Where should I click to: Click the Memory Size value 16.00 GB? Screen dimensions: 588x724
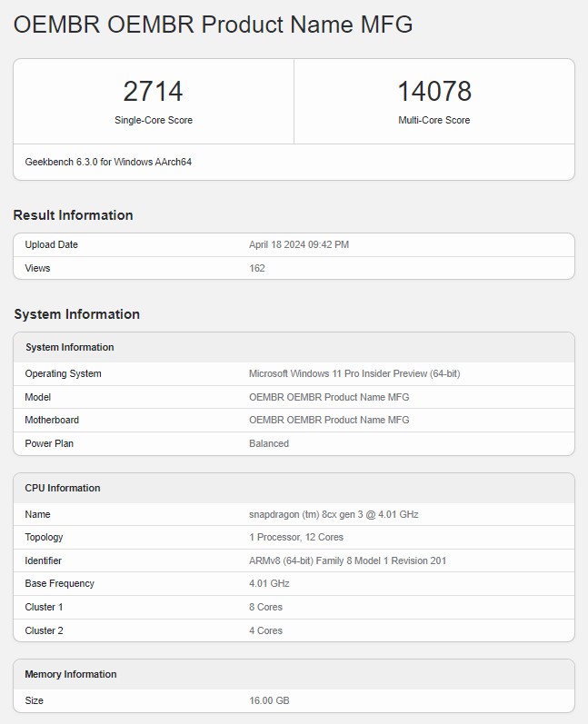click(x=269, y=700)
